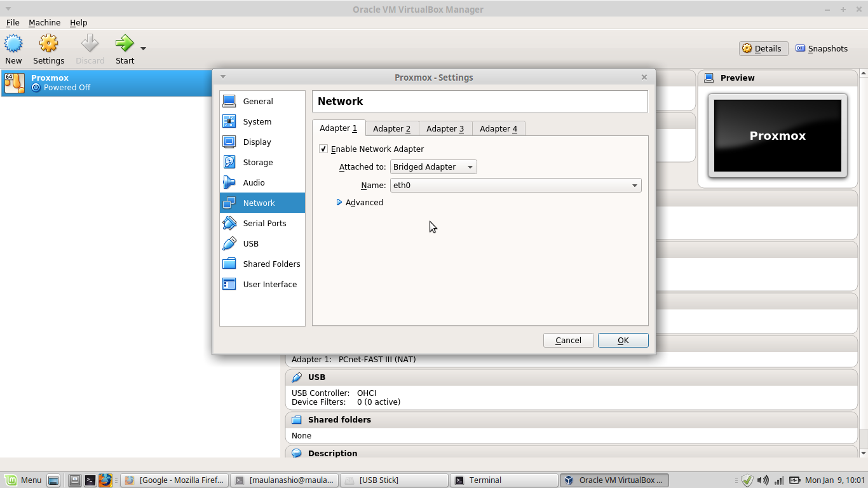Open the Shared Folders section
The height and width of the screenshot is (488, 868).
229,264
